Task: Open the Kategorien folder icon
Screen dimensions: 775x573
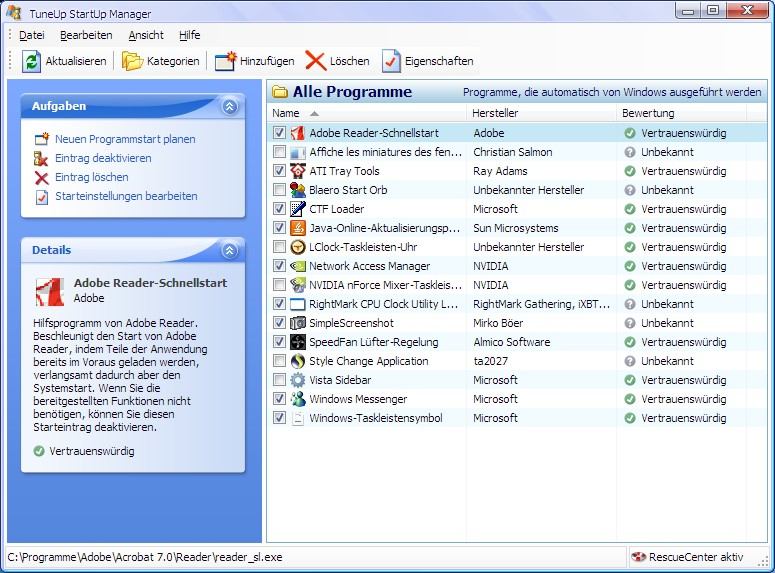Action: 132,61
